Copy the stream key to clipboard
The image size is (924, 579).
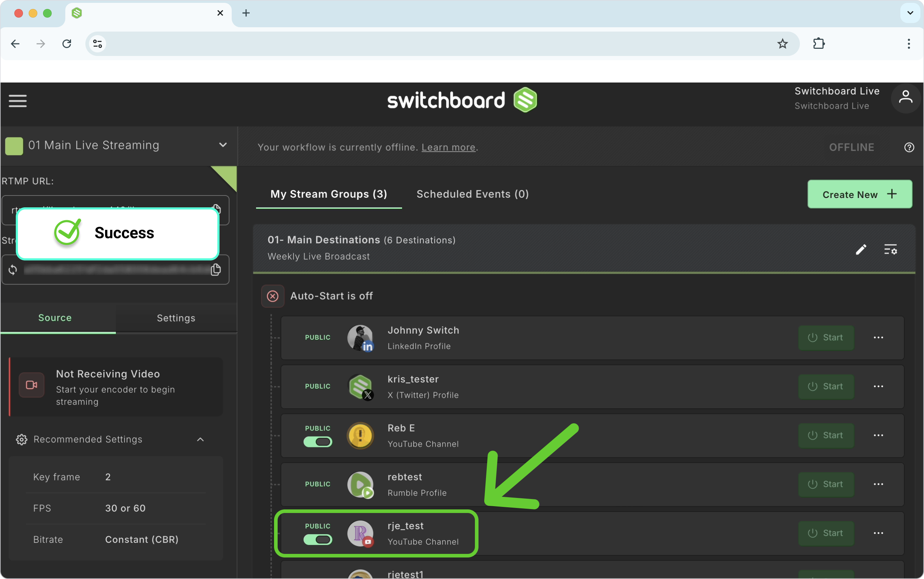(x=216, y=269)
